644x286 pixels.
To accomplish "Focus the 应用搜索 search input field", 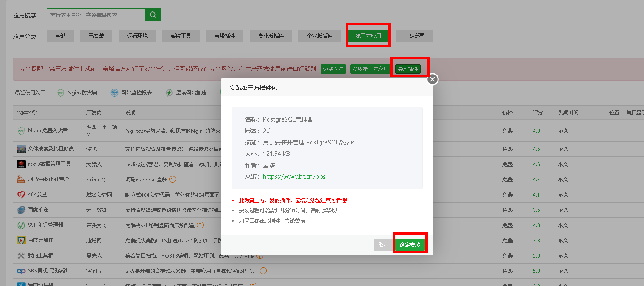I will point(95,15).
